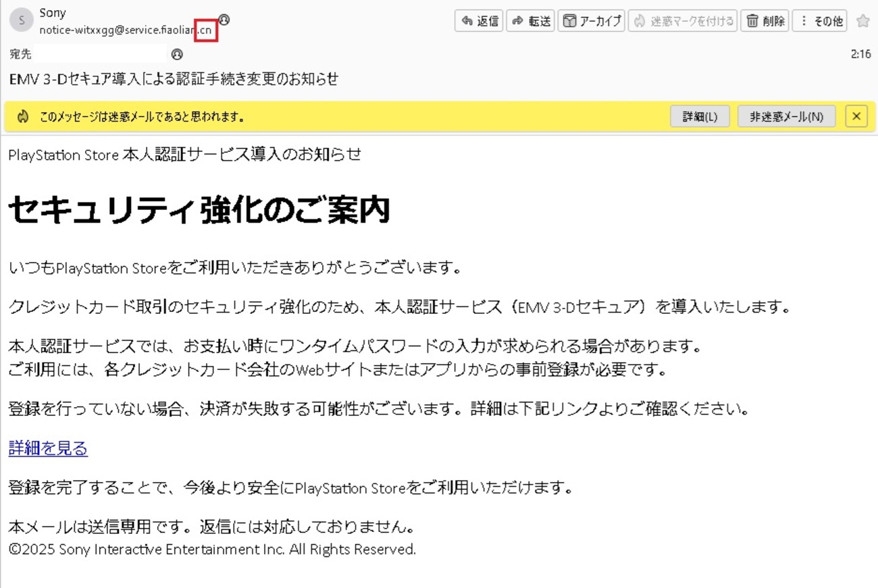Archive the email using アーカイブ
Image resolution: width=878 pixels, height=588 pixels.
[x=591, y=21]
